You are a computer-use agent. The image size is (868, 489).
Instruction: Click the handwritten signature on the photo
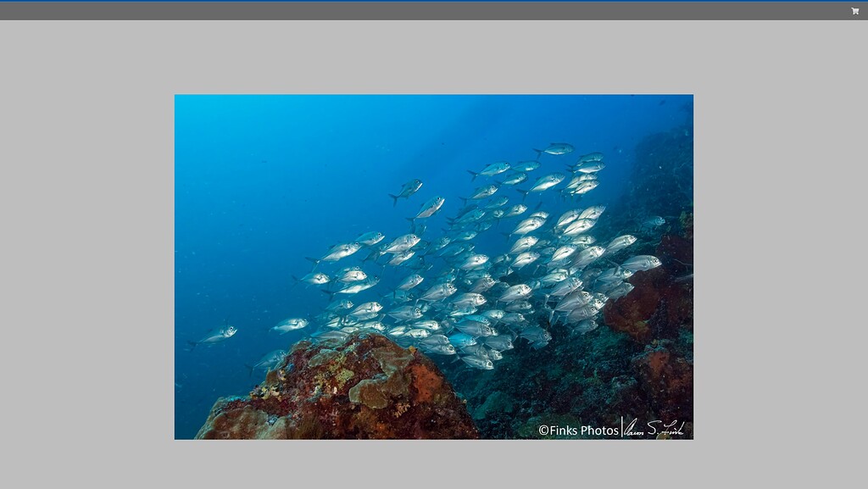(654, 428)
